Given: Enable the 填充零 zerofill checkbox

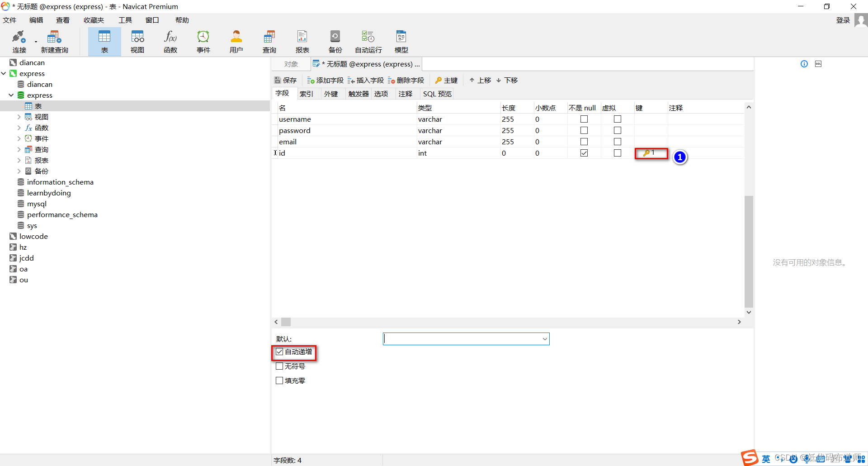Looking at the screenshot, I should tap(279, 380).
